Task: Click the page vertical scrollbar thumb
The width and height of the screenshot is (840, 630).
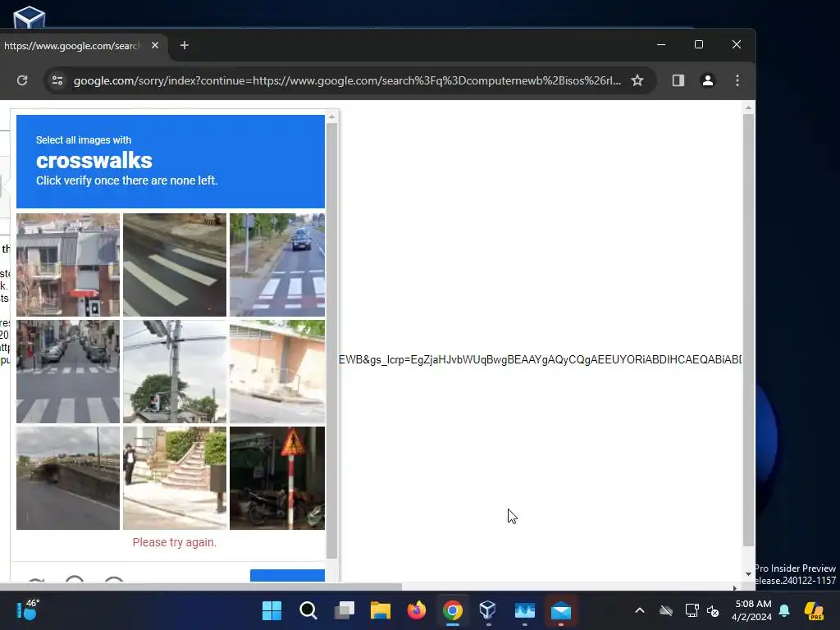Action: pos(748,330)
